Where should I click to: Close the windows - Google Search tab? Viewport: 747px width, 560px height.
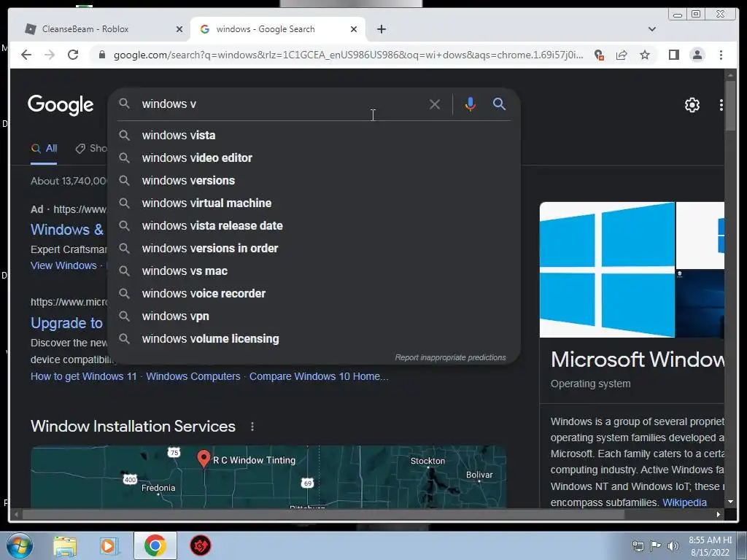(x=354, y=29)
